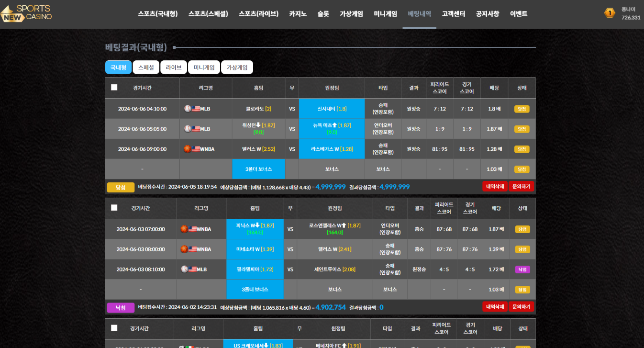Screen dimensions: 644x348
Task: Click highlighted 피닉스 W [1.87] home cell
Action: (x=255, y=229)
